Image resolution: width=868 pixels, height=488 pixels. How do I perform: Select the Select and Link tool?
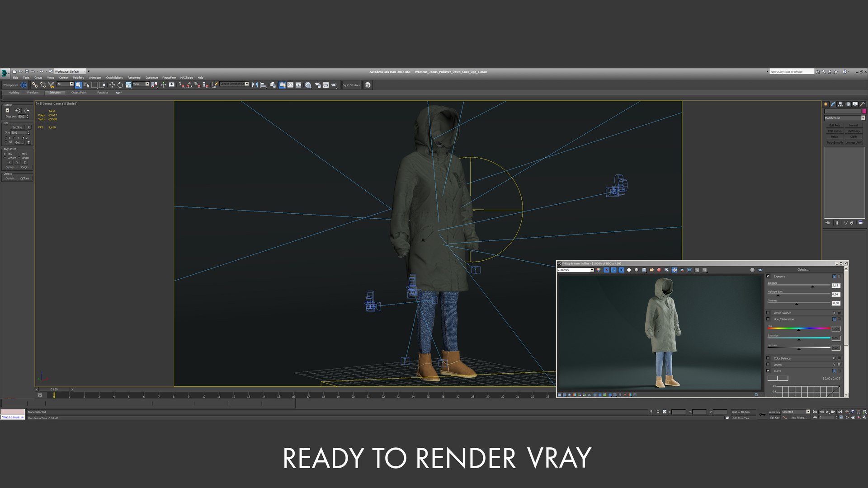pos(34,84)
